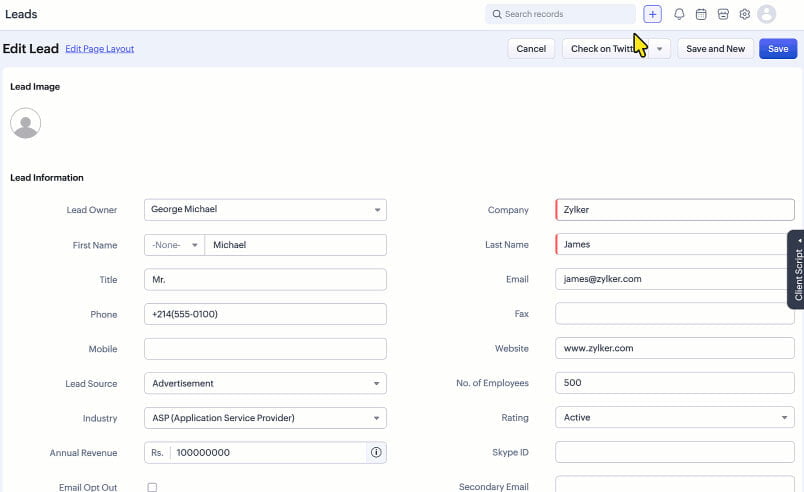The height and width of the screenshot is (492, 804).
Task: Open the Client Script side panel
Action: (796, 270)
